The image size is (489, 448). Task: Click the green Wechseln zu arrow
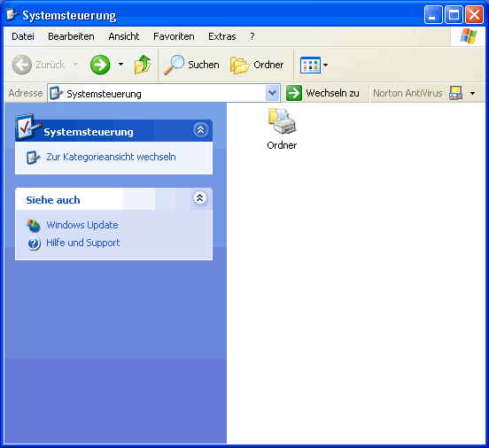pyautogui.click(x=294, y=93)
